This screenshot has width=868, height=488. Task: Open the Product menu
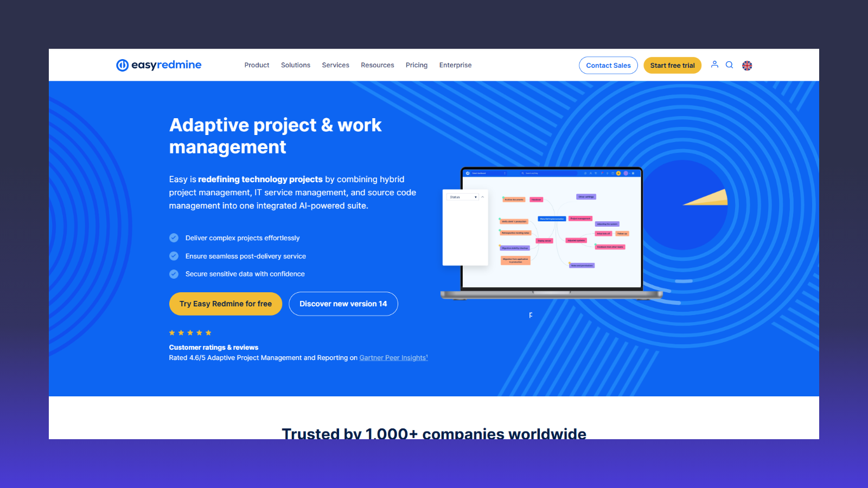[x=257, y=65]
